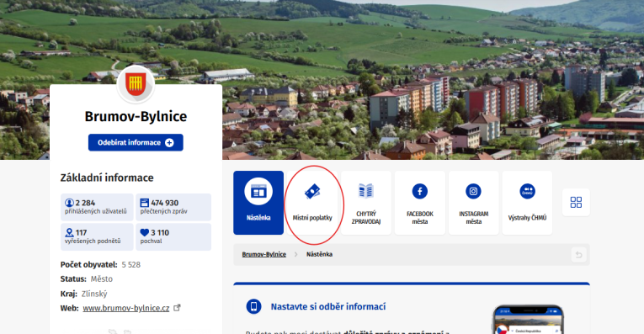This screenshot has height=334, width=644.
Task: Click the Brumov-Bylnice coat of arms emblem
Action: pos(136,84)
